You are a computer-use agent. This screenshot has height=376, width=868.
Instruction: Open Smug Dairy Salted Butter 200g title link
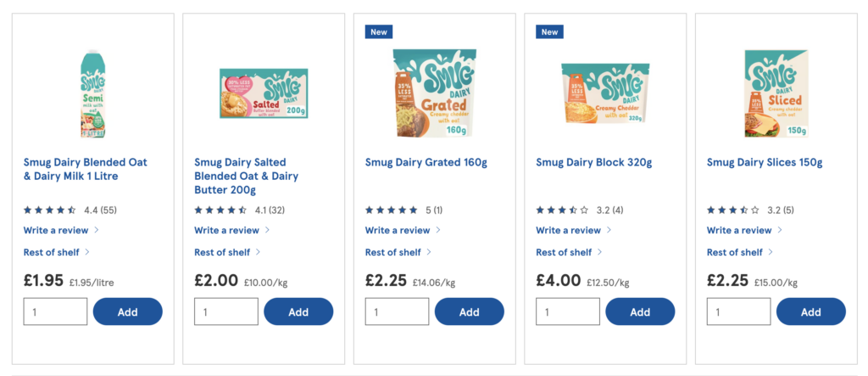[247, 176]
